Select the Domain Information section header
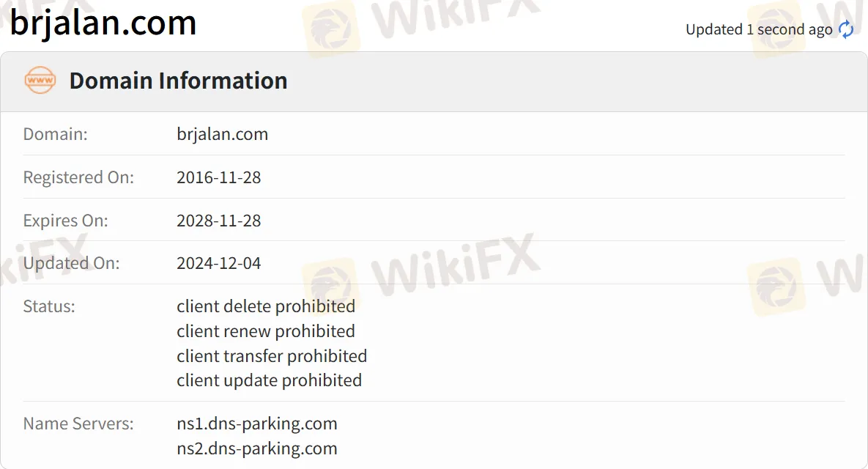 [x=178, y=81]
